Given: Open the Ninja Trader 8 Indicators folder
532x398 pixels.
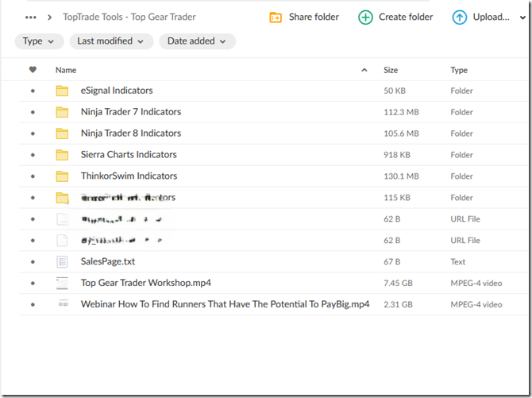Looking at the screenshot, I should [131, 133].
